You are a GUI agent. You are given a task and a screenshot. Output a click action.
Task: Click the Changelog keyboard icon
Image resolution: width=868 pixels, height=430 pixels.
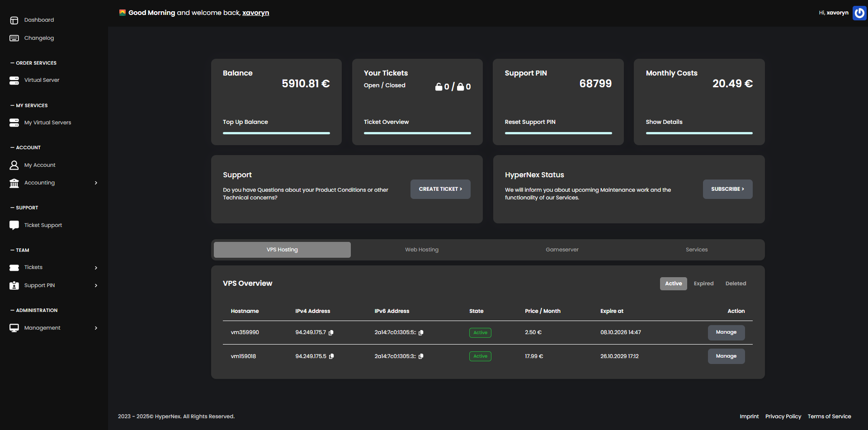(x=14, y=38)
